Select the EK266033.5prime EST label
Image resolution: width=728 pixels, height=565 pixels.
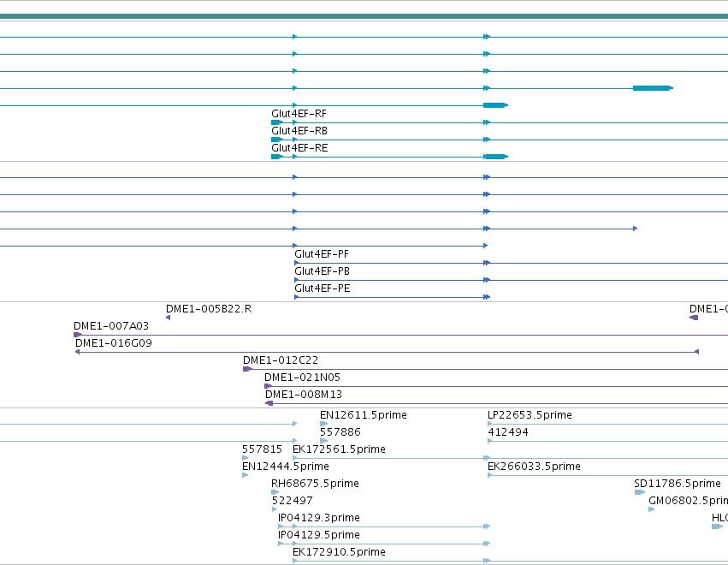[534, 467]
